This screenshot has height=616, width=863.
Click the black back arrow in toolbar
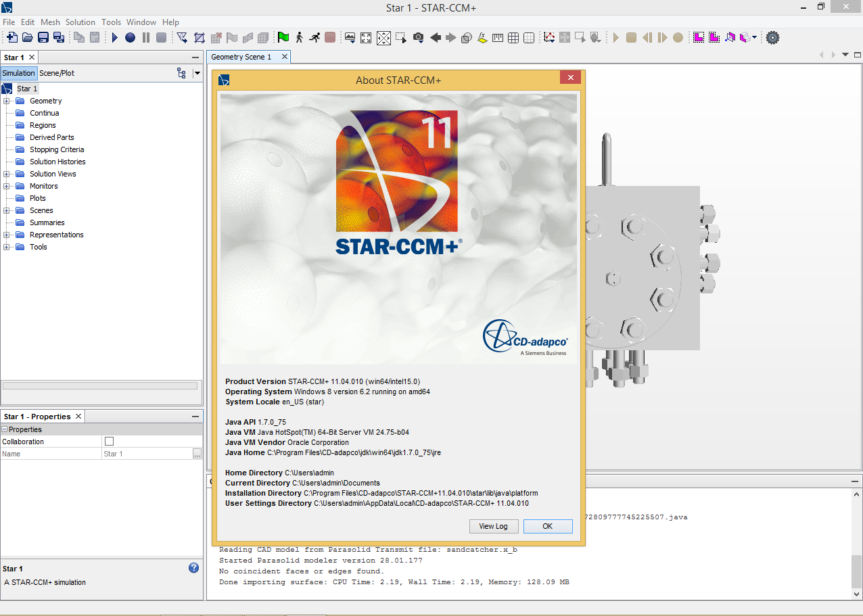[436, 38]
